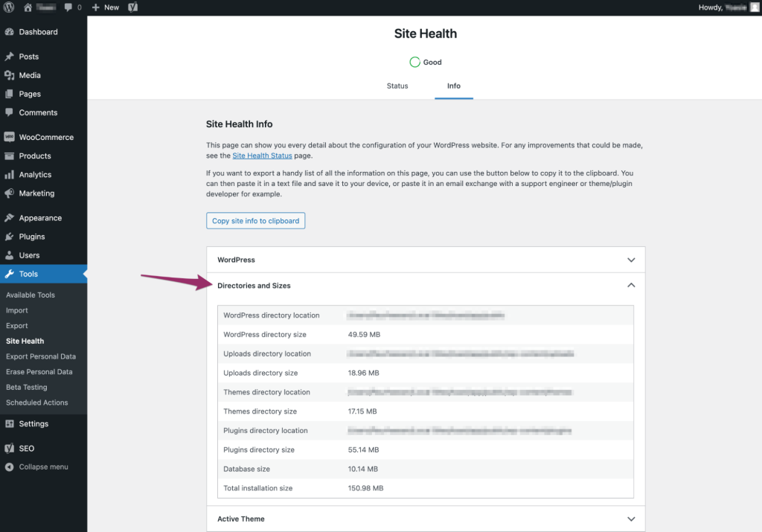Select the 18.96 MB uploads directory size
Image resolution: width=762 pixels, height=532 pixels.
tap(363, 373)
